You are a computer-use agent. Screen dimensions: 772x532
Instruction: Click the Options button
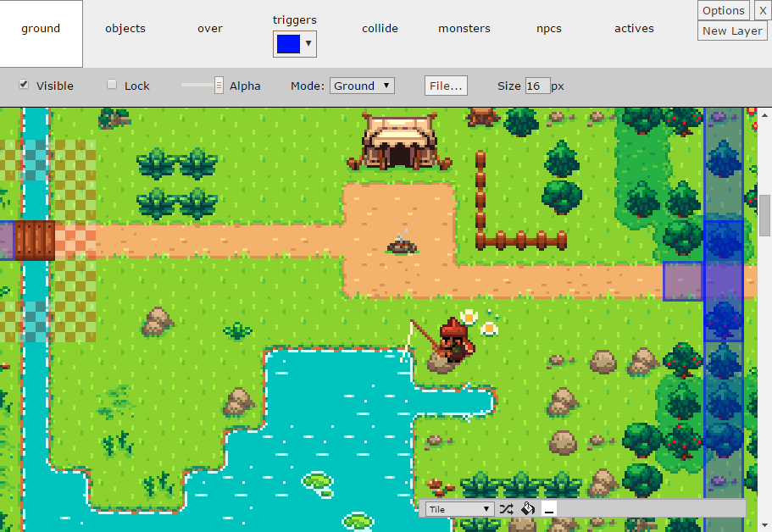723,10
